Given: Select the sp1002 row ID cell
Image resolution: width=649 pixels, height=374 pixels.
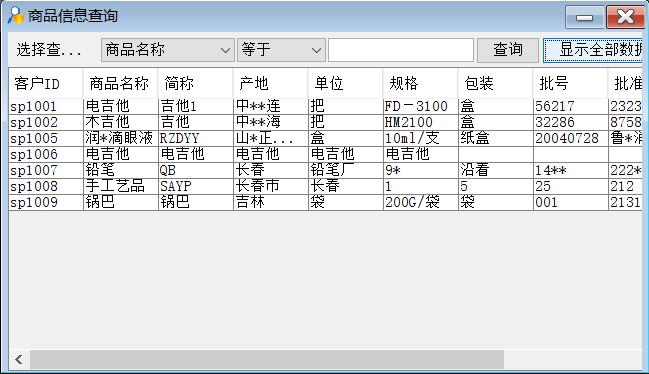Looking at the screenshot, I should (x=46, y=122).
